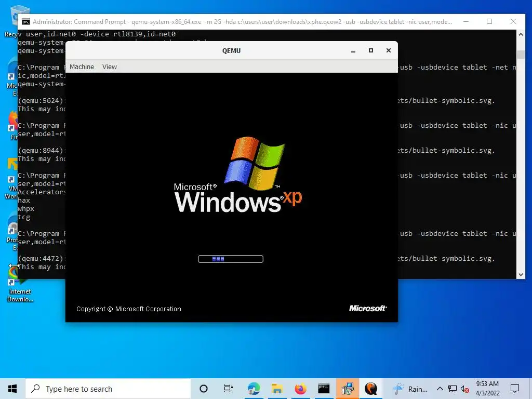The height and width of the screenshot is (399, 532).
Task: Maximize the Command Prompt window
Action: click(489, 21)
